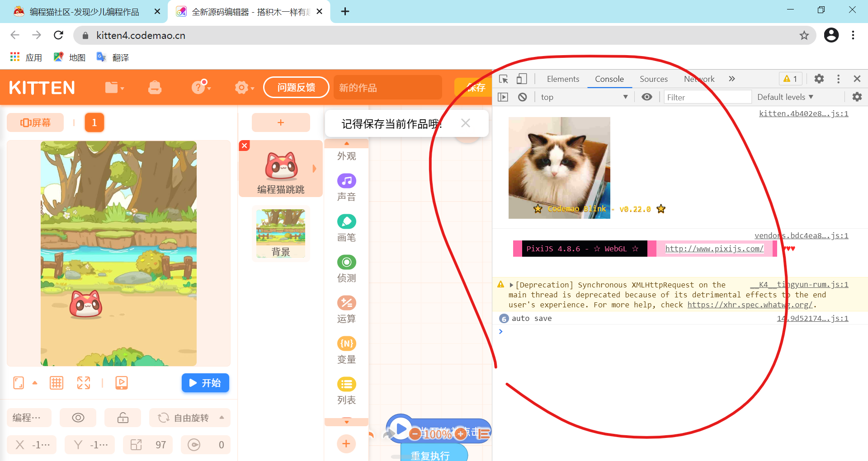Open DevTools three-dot customize menu

click(838, 79)
